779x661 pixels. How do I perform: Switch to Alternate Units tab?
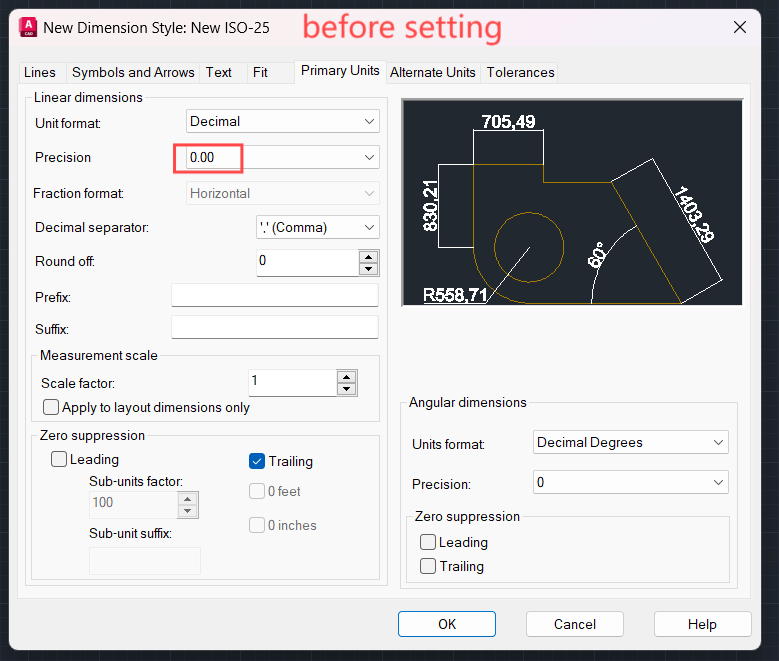[x=432, y=72]
